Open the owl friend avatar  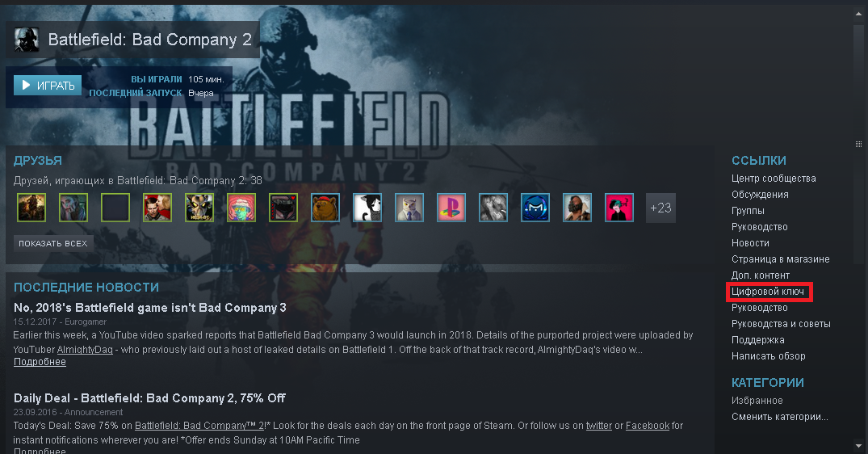[x=409, y=208]
